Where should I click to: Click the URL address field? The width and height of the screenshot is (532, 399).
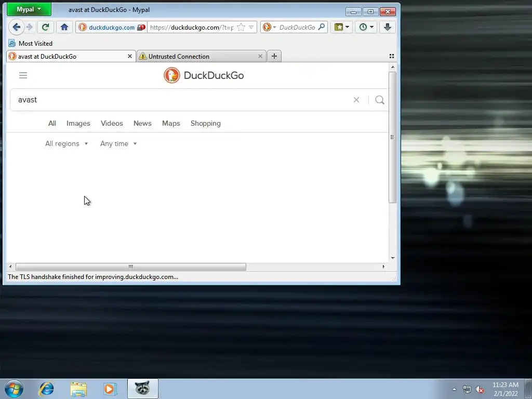point(192,28)
